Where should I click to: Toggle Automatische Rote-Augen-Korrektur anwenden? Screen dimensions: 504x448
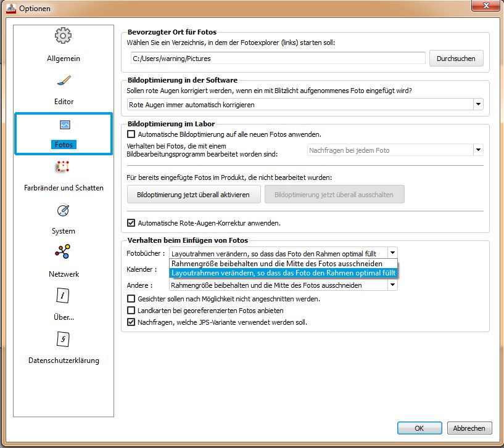pos(131,222)
